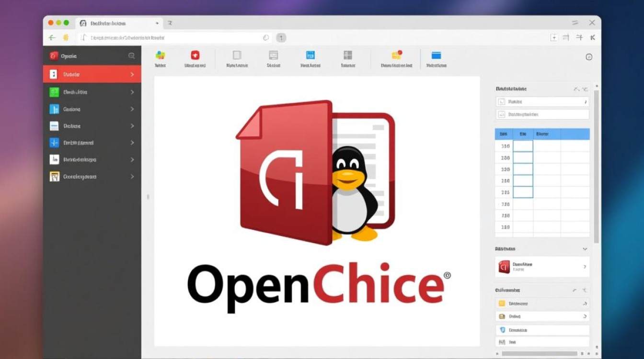Click the red plus toolbar icon
Image resolution: width=644 pixels, height=359 pixels.
(x=195, y=55)
